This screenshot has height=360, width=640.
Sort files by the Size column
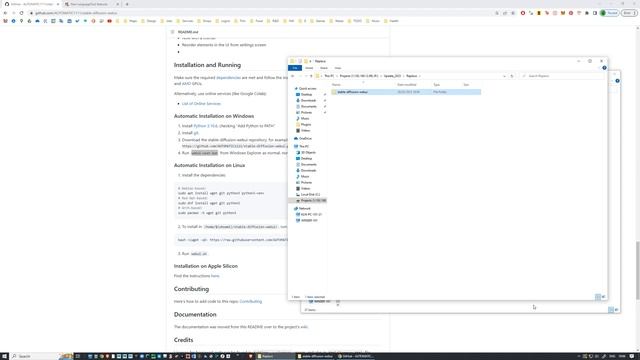pos(466,85)
